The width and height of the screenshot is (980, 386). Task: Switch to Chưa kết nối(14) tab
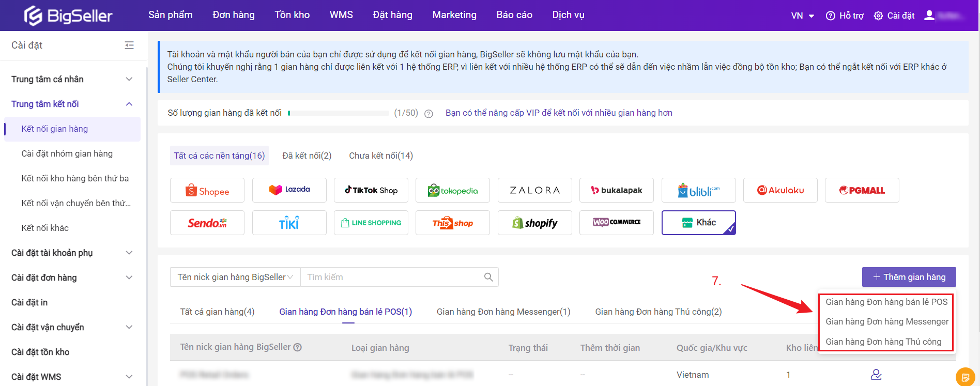381,156
